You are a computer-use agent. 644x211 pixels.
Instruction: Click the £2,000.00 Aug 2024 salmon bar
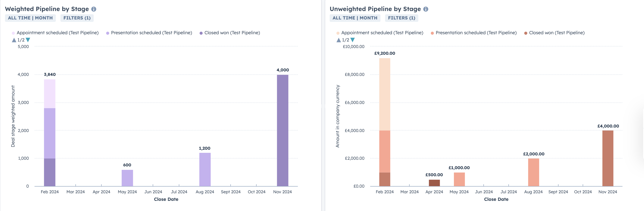(x=533, y=172)
